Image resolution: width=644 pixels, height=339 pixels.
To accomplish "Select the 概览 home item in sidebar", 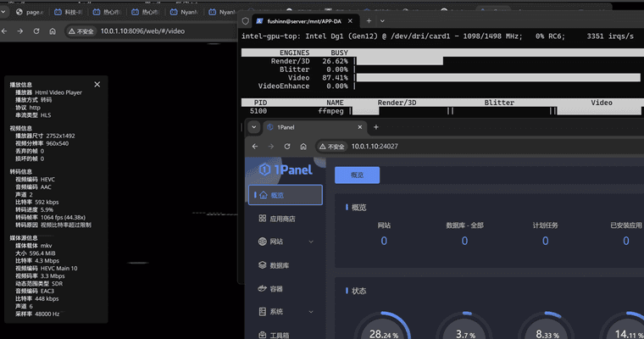I will click(286, 195).
